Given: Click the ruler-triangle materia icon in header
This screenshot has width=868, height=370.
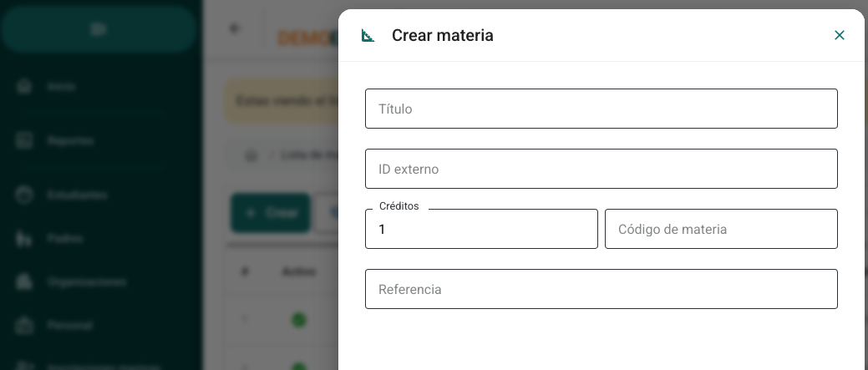Looking at the screenshot, I should (x=368, y=35).
